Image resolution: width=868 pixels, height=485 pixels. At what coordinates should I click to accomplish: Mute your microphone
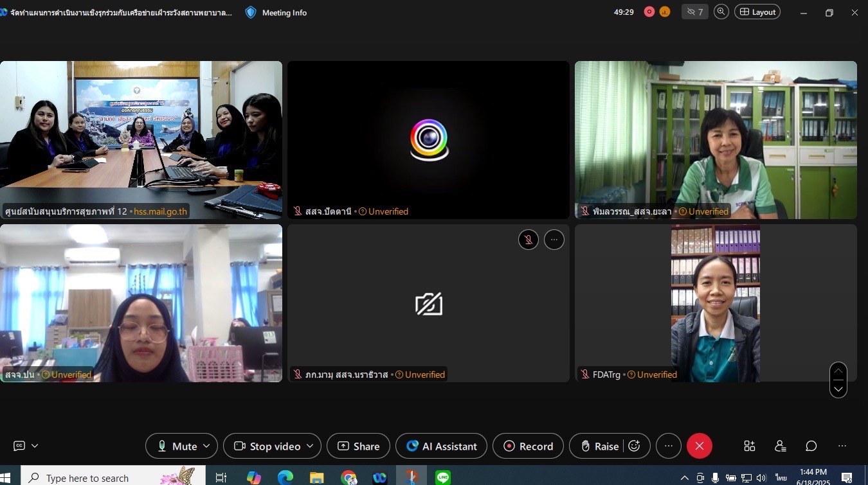coord(176,446)
